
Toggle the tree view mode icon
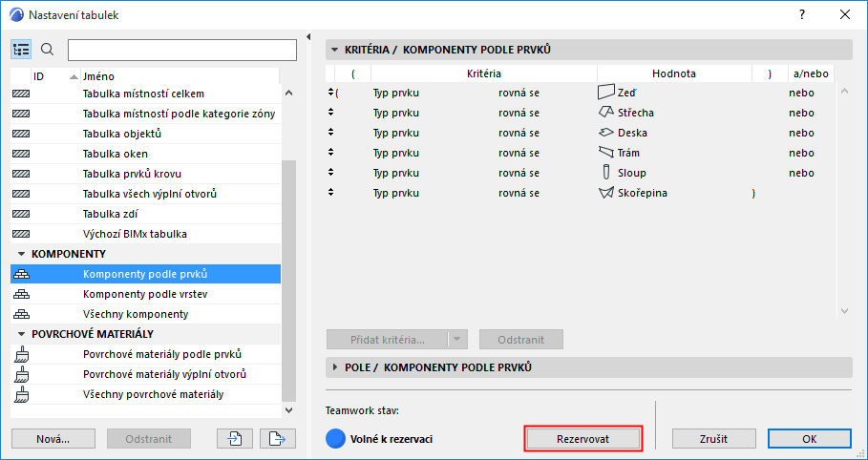pos(22,50)
